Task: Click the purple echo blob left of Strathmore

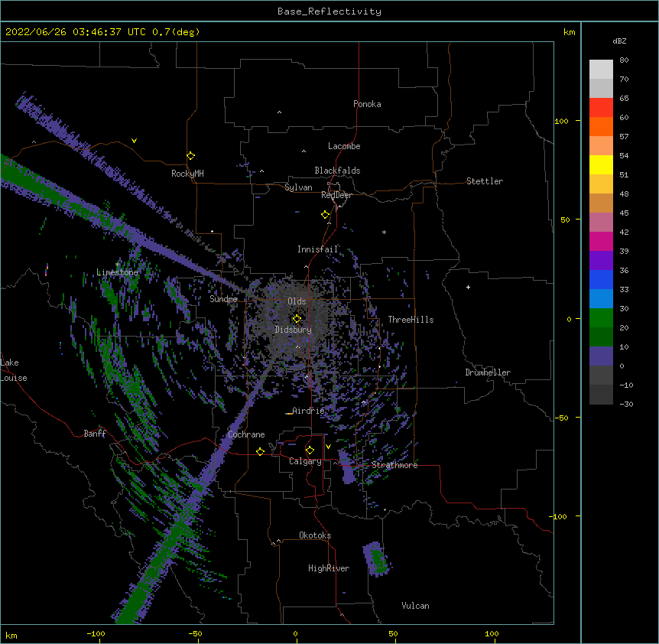Action: click(x=347, y=467)
